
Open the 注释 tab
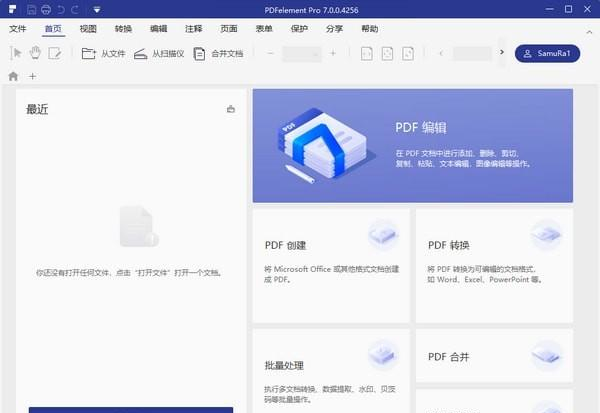[194, 29]
